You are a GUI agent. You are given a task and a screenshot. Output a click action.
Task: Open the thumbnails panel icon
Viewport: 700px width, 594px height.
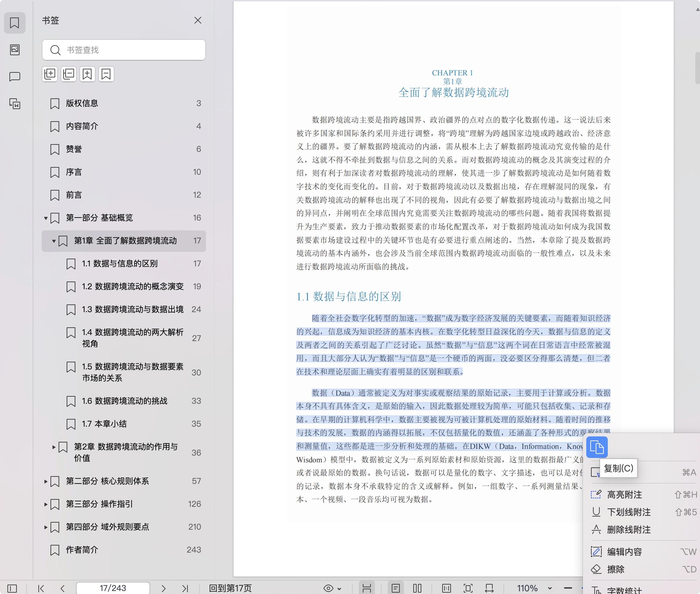[15, 50]
